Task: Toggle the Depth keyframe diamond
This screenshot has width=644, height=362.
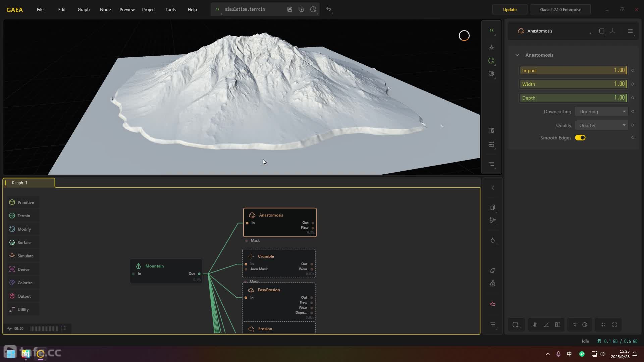Action: [633, 98]
